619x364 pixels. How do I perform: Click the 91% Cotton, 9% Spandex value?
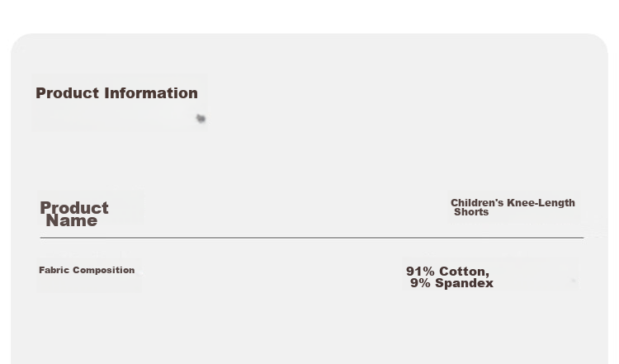(450, 277)
